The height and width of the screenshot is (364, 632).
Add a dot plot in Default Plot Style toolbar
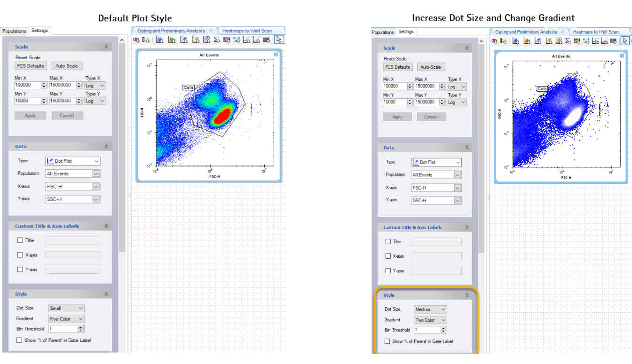(x=184, y=40)
